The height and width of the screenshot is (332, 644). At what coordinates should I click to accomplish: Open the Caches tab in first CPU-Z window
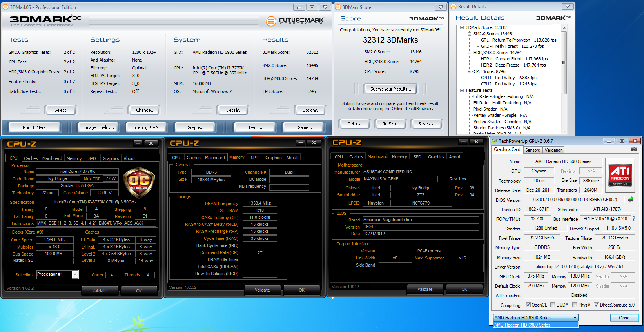31,158
